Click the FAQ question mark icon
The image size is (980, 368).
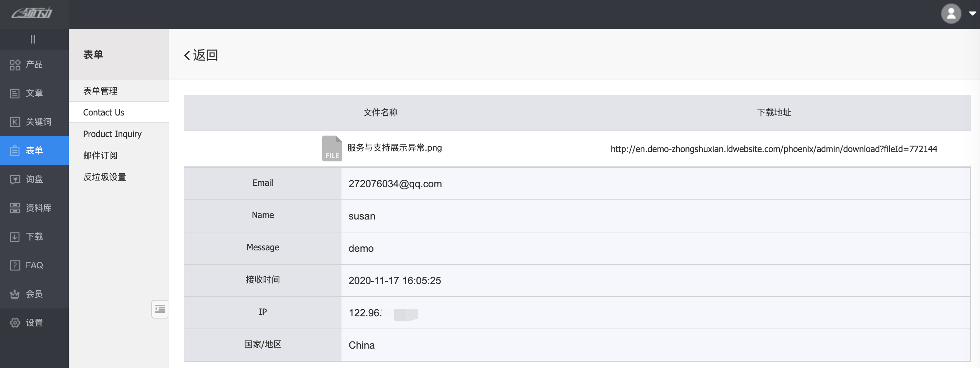[15, 265]
